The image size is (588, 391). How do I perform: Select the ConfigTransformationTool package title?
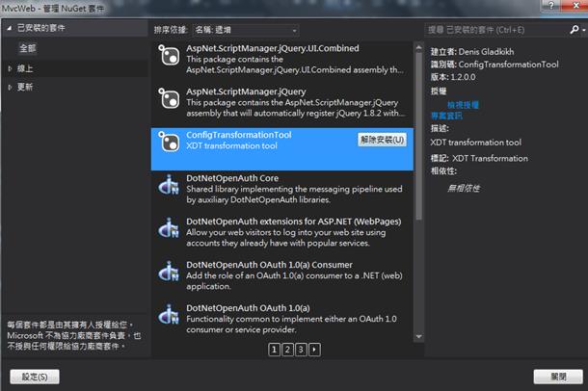pyautogui.click(x=239, y=135)
